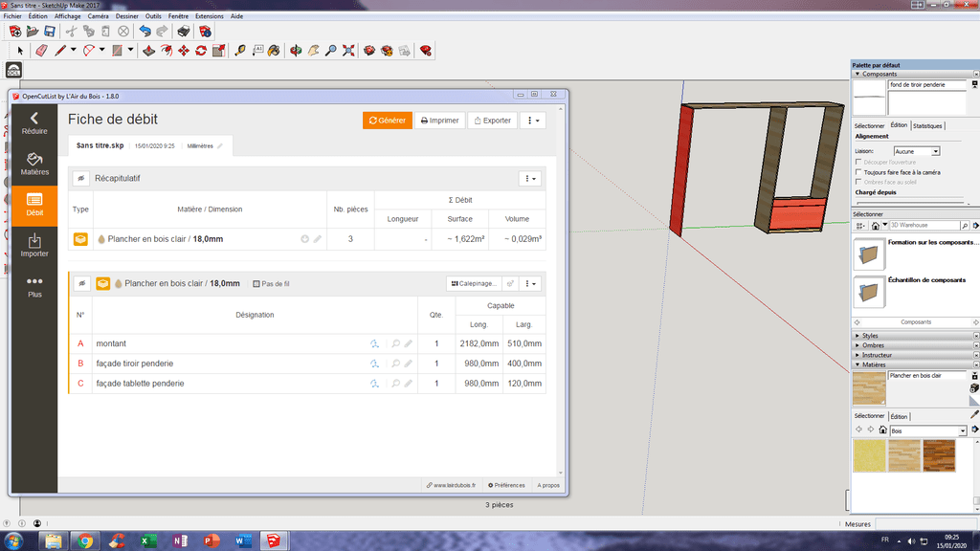This screenshot has width=980, height=551.
Task: Click the Calepinage button
Action: click(474, 283)
